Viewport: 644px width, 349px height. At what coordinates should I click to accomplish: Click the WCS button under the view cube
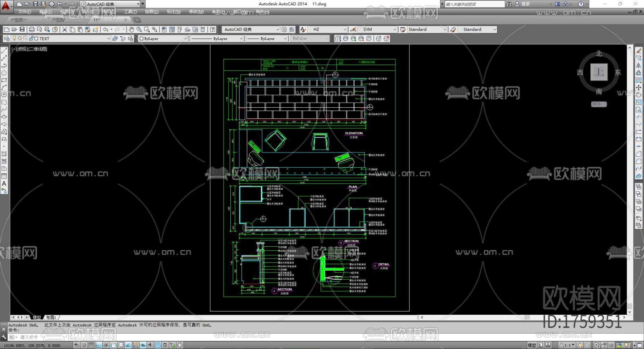tap(599, 104)
